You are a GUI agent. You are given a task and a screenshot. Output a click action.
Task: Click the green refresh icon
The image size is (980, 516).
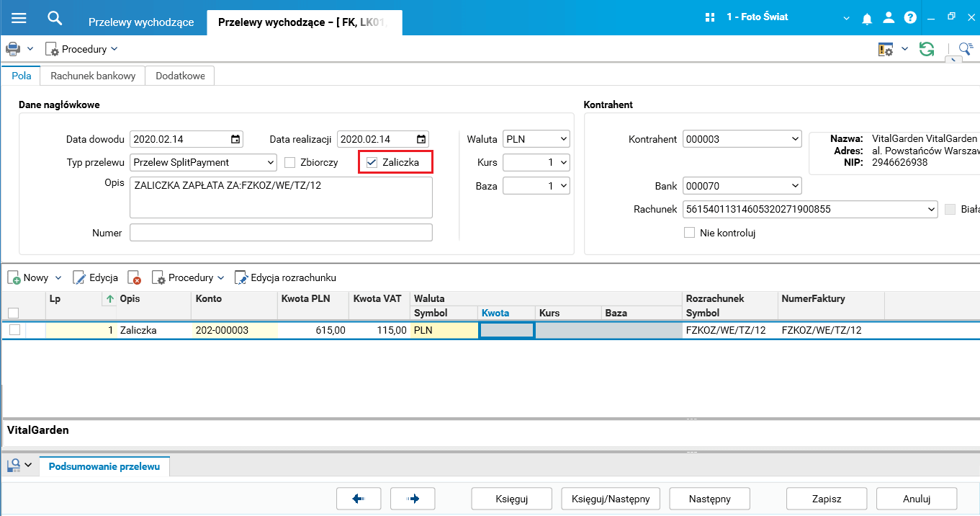pos(927,49)
